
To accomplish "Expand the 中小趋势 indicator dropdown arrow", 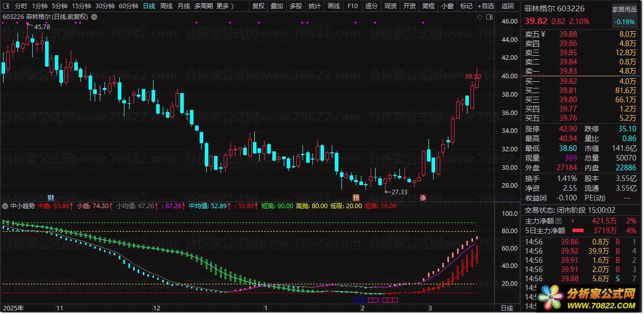I will tap(5, 206).
